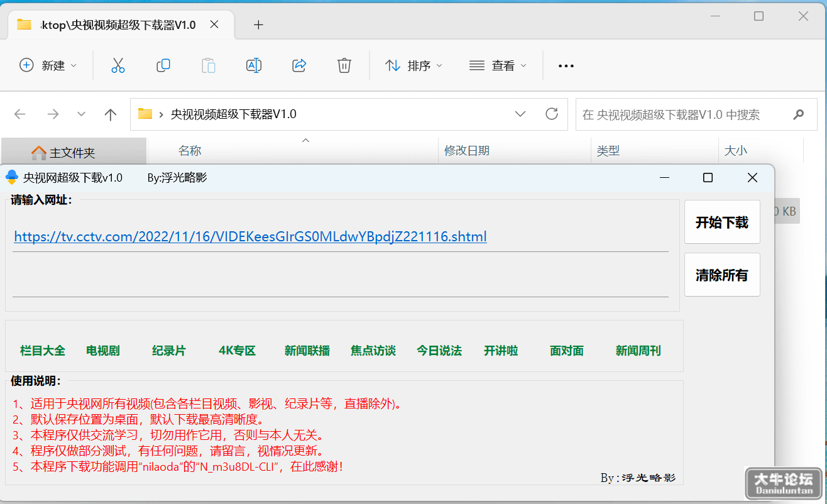827x504 pixels.
Task: Open the 栏目大全 category
Action: (43, 351)
